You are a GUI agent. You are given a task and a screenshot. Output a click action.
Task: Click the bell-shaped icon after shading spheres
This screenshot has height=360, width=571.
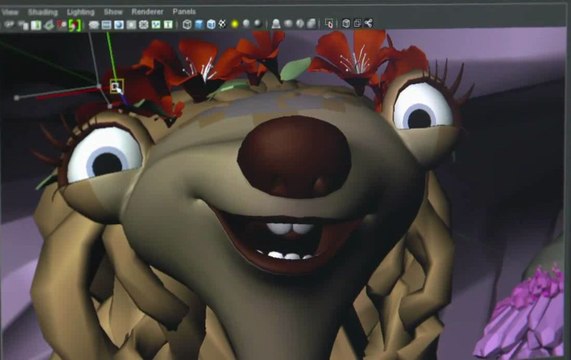pyautogui.click(x=276, y=24)
